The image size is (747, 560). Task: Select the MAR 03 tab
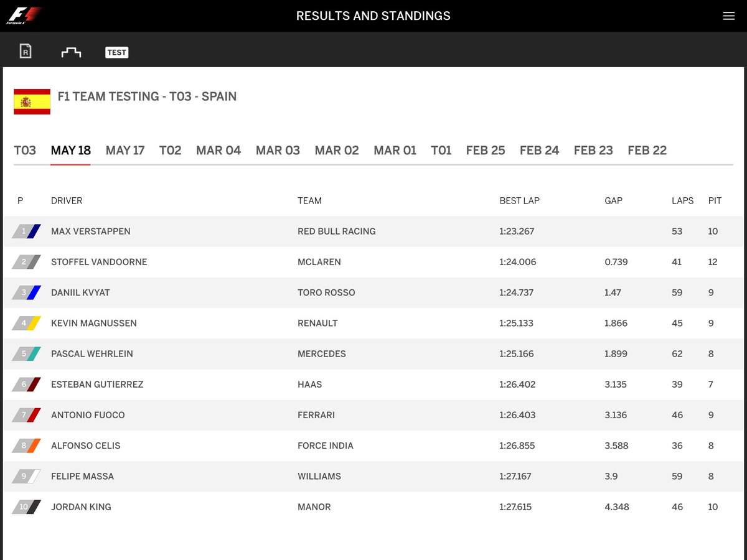coord(278,150)
